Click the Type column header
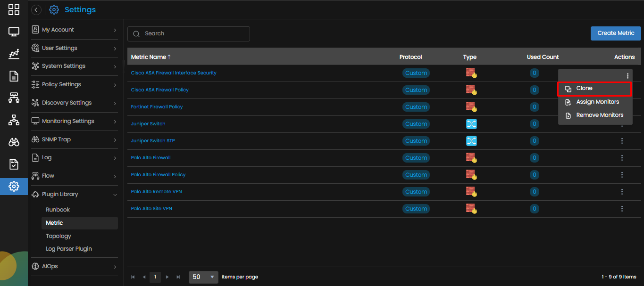Screen dimensions: 644x286 [x=470, y=57]
